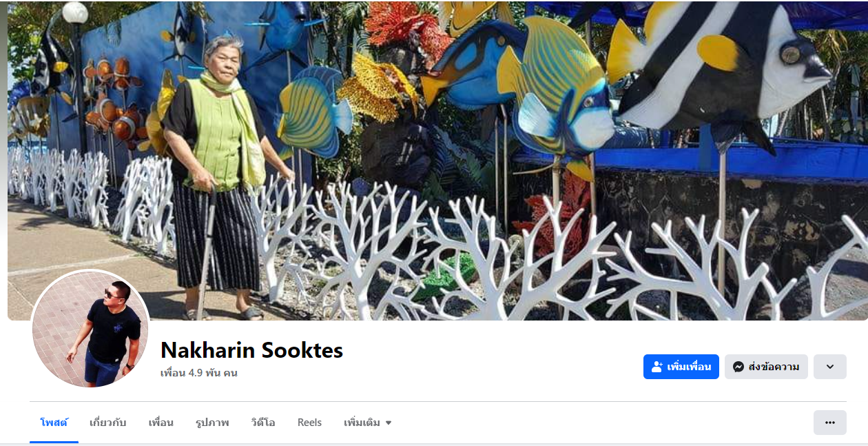Click the Nakharin Sooktes profile name

251,350
